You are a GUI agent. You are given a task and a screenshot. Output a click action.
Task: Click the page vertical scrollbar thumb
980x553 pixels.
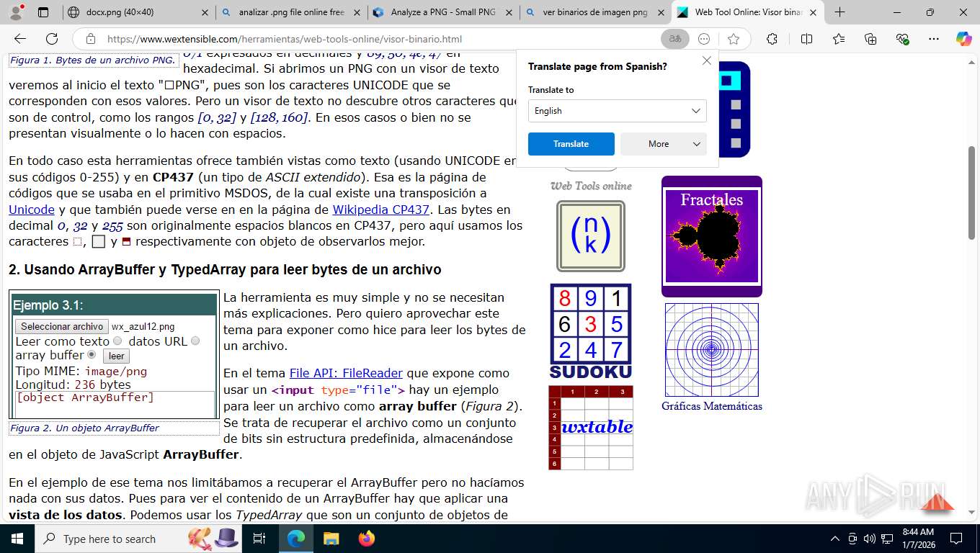(x=972, y=192)
